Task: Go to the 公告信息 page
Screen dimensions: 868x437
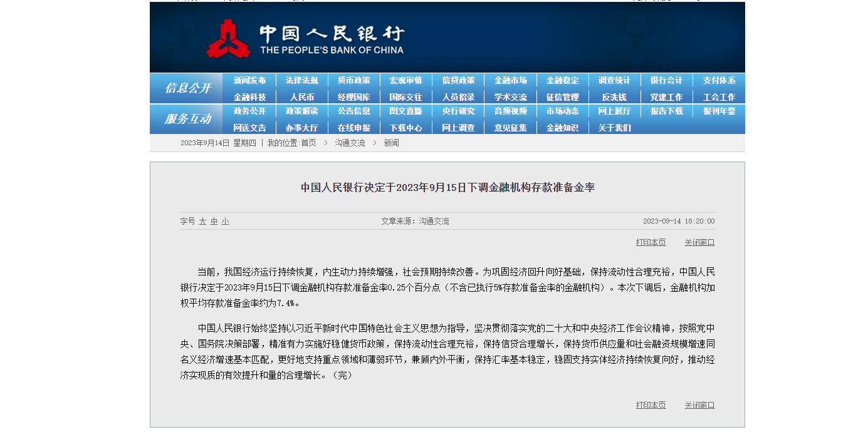Action: coord(353,111)
